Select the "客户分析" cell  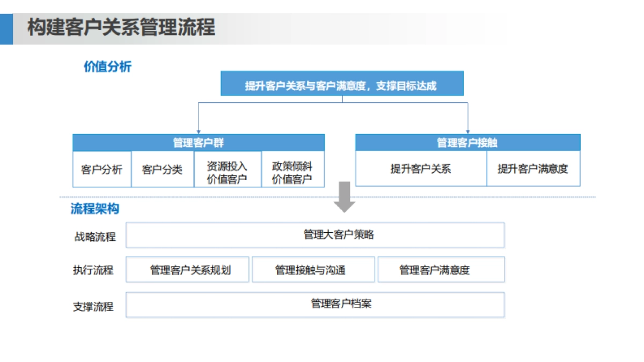click(101, 169)
